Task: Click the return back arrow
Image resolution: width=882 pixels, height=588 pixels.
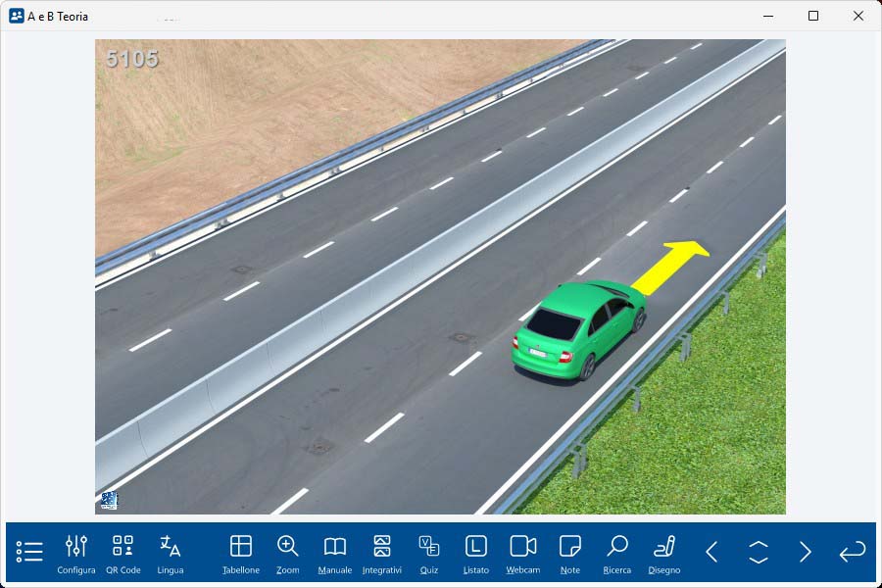Action: (853, 552)
